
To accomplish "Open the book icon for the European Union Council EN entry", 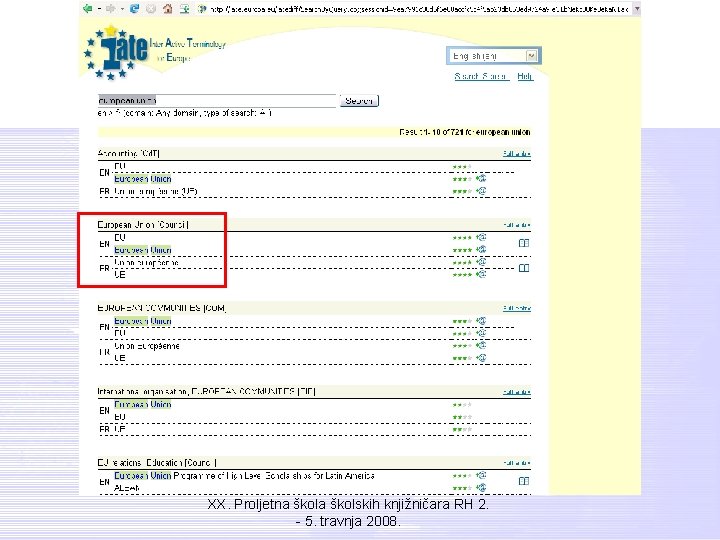I will click(x=523, y=243).
